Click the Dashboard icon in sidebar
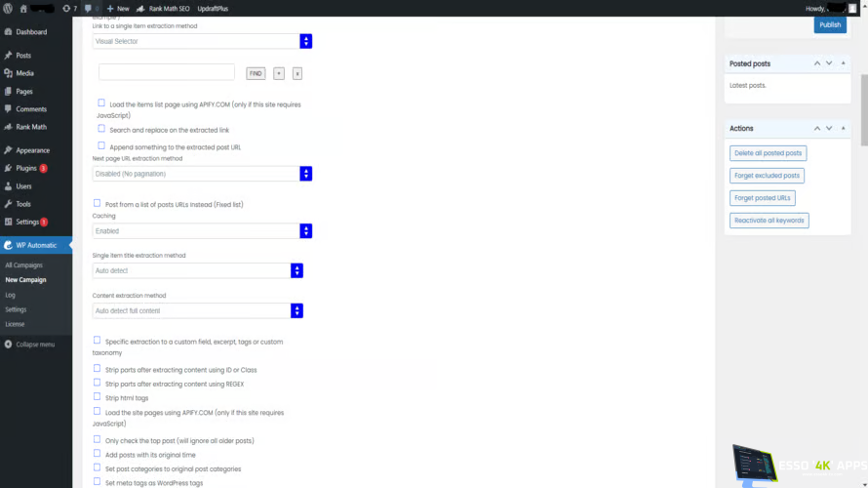Image resolution: width=868 pixels, height=488 pixels. [x=8, y=32]
